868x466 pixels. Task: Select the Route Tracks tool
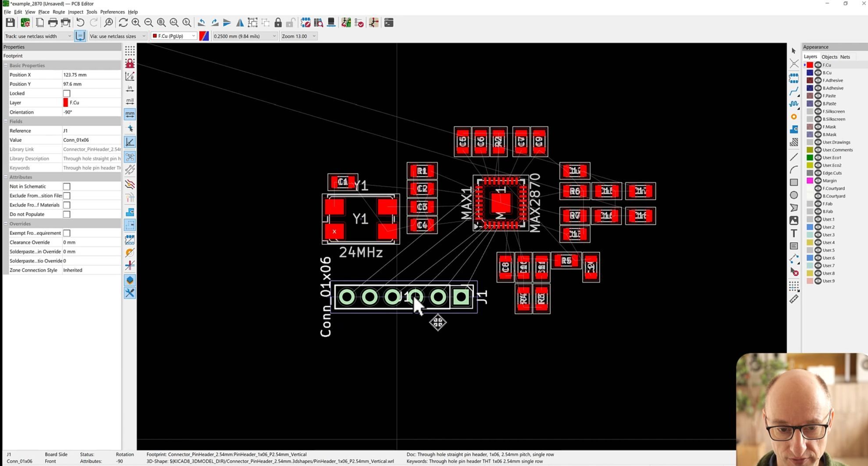[794, 92]
